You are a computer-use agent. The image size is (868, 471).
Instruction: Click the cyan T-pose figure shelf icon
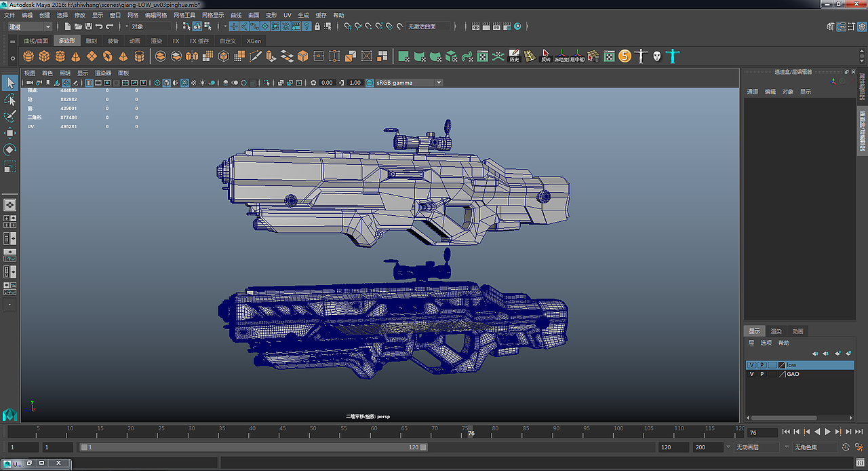click(x=672, y=56)
